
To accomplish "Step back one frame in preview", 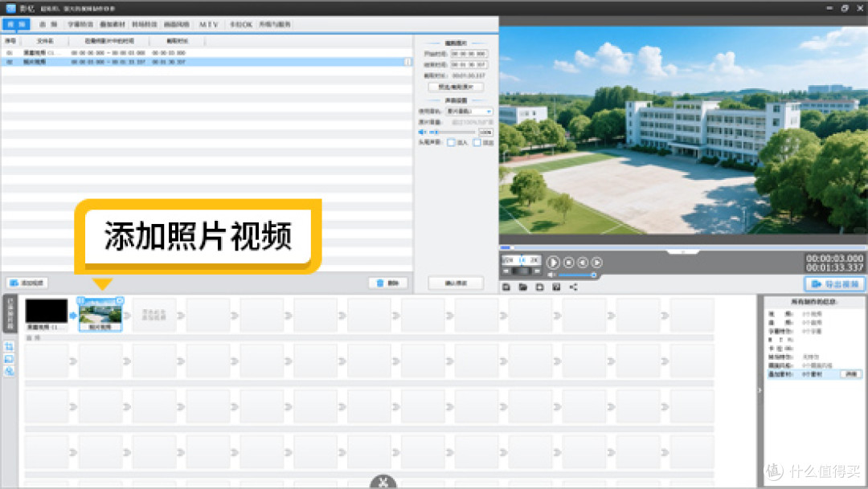I will tap(583, 263).
